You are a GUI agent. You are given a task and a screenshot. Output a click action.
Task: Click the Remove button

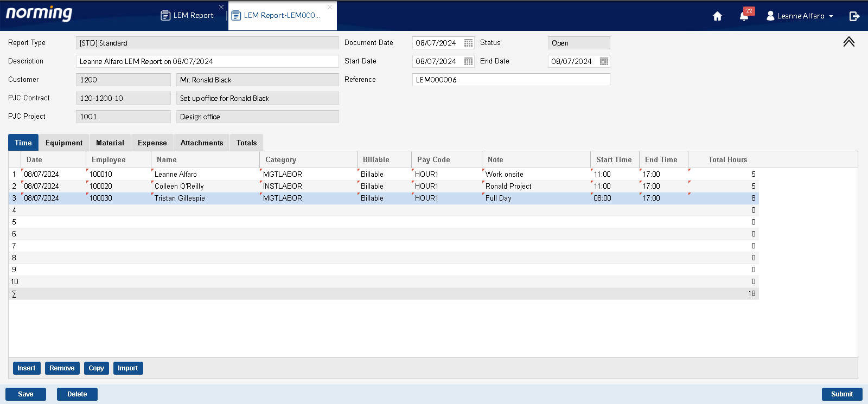pyautogui.click(x=62, y=368)
